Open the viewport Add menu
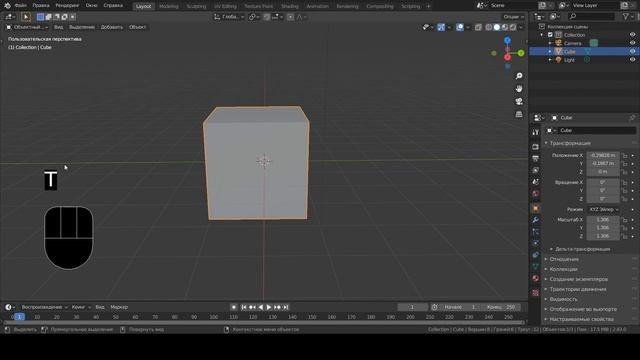The width and height of the screenshot is (640, 360). (111, 27)
